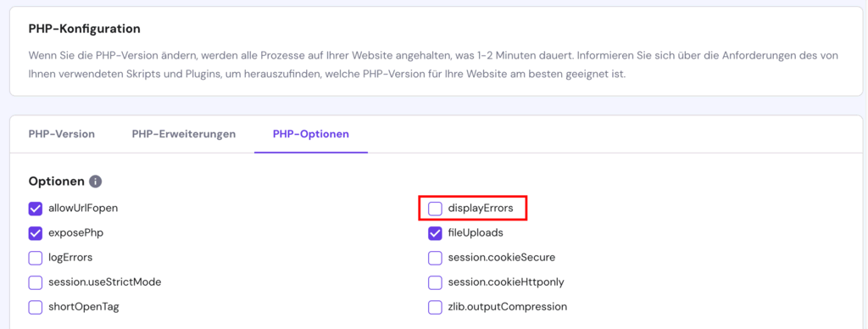Enable the session.useStrictMode checkbox
Screen dimensions: 868x329
[x=36, y=282]
